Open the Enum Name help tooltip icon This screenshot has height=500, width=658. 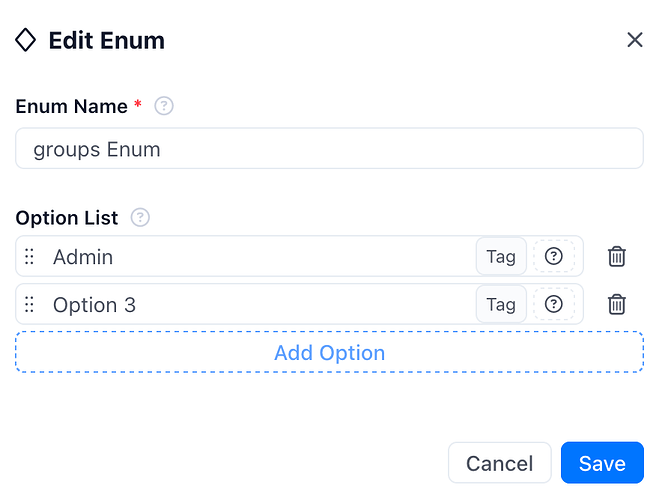164,106
